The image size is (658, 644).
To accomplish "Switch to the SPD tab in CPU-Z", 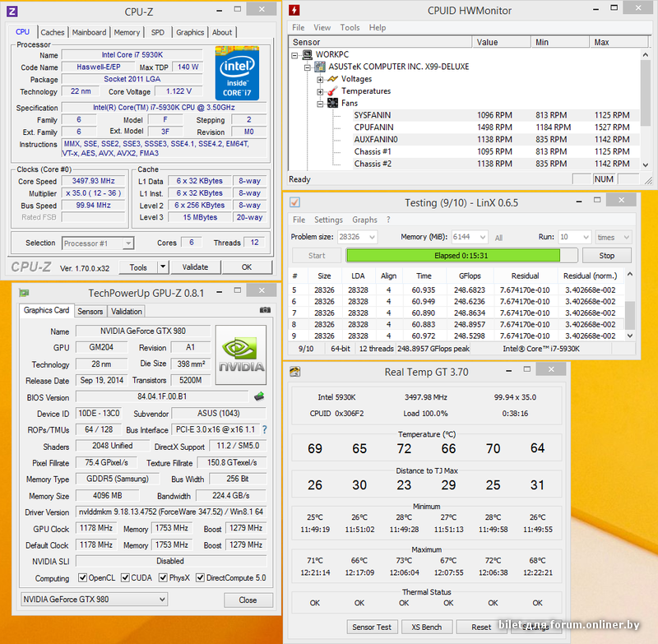I will pos(158,32).
